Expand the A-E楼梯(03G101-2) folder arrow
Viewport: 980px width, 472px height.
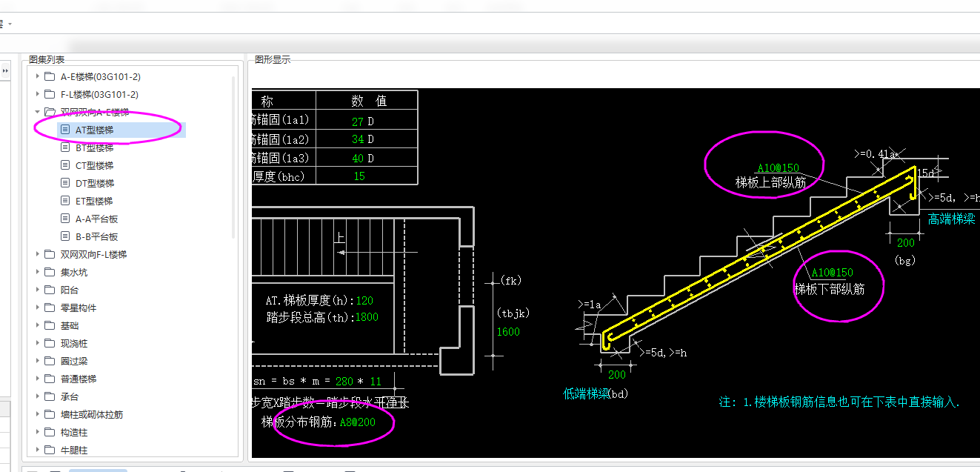pyautogui.click(x=38, y=76)
